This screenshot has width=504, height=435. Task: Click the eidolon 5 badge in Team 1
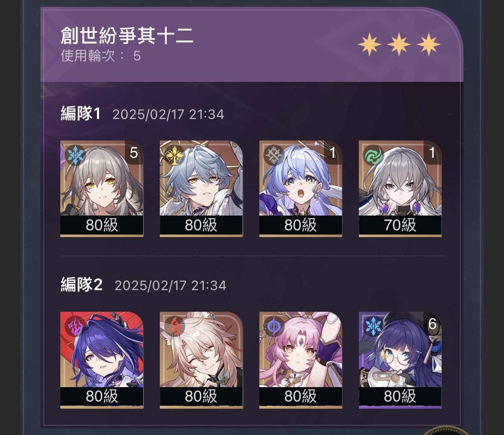(x=134, y=153)
